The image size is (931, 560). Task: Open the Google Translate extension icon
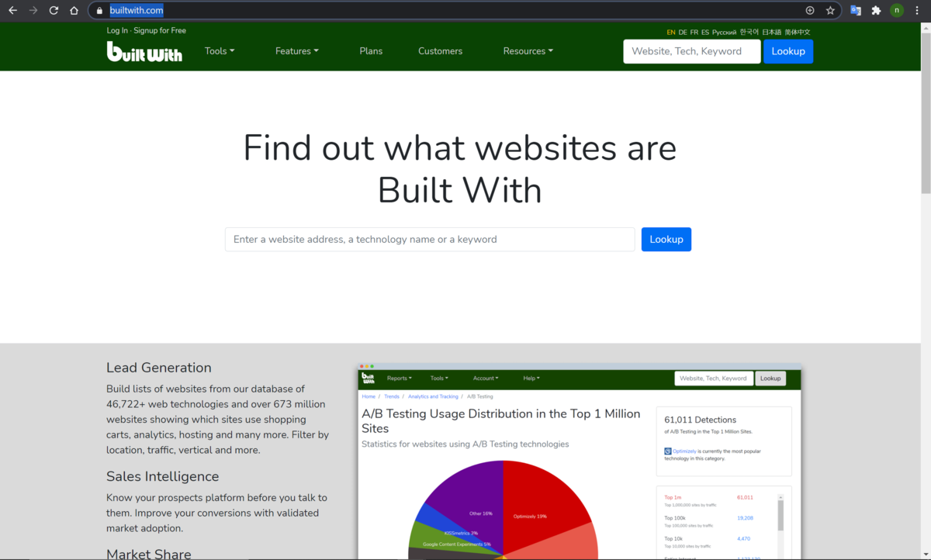coord(856,10)
